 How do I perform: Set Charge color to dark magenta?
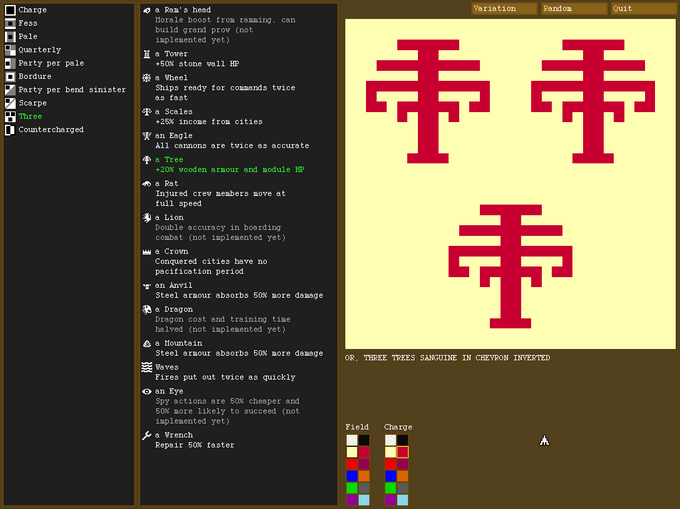point(402,464)
